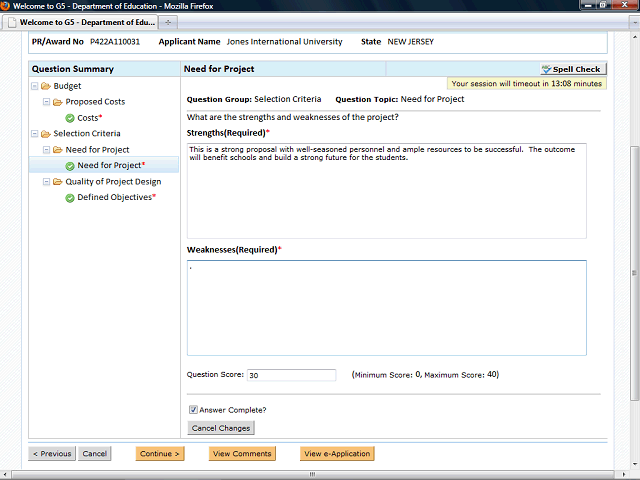Click the Spell Check button
This screenshot has width=640, height=480.
point(573,69)
